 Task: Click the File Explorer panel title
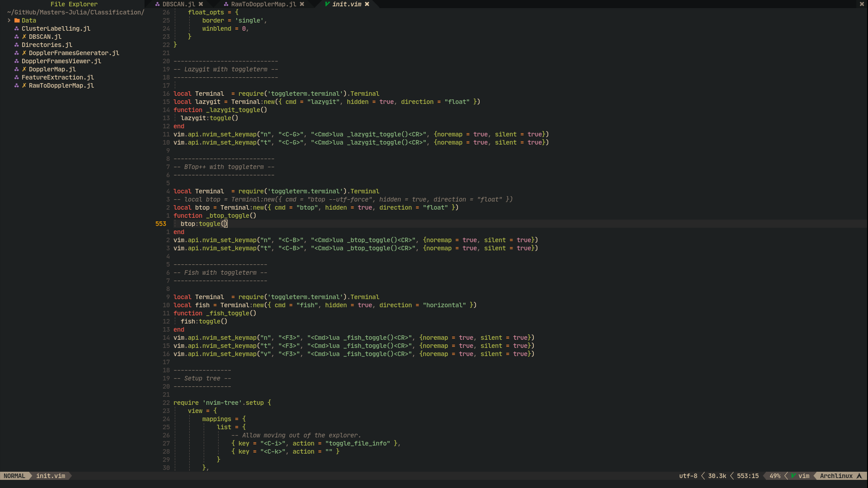pos(74,4)
